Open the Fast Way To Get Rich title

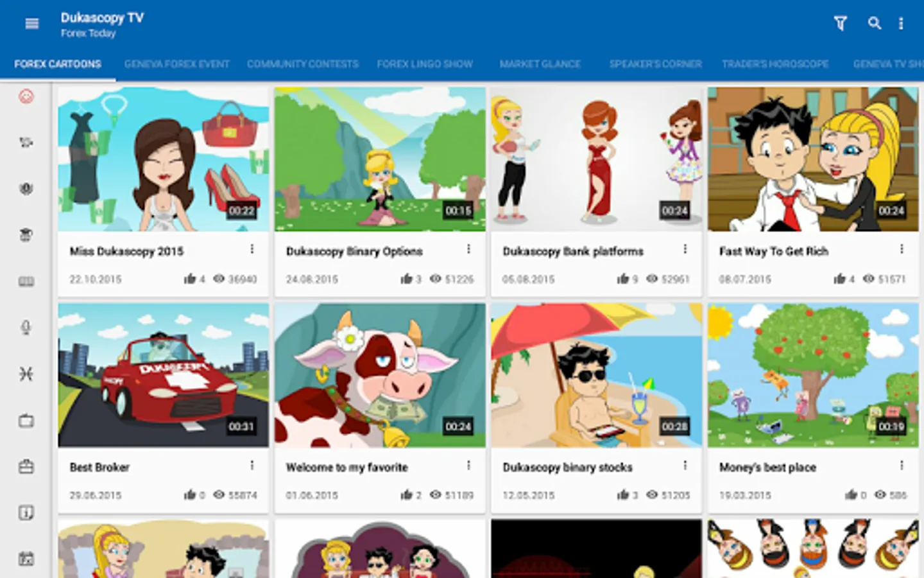tap(774, 251)
